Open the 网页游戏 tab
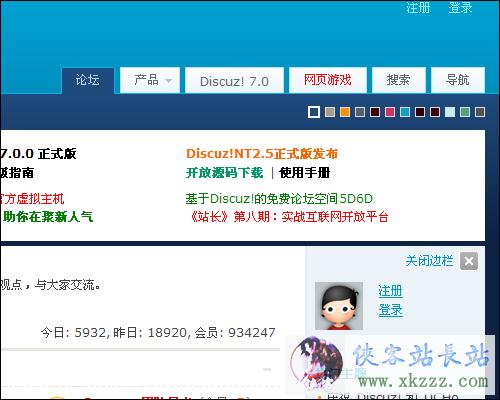 pyautogui.click(x=328, y=80)
